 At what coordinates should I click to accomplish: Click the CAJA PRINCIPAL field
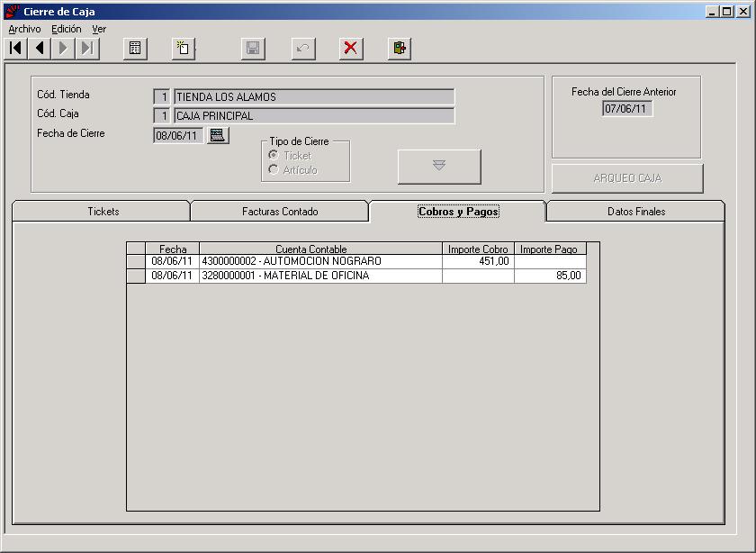click(314, 115)
